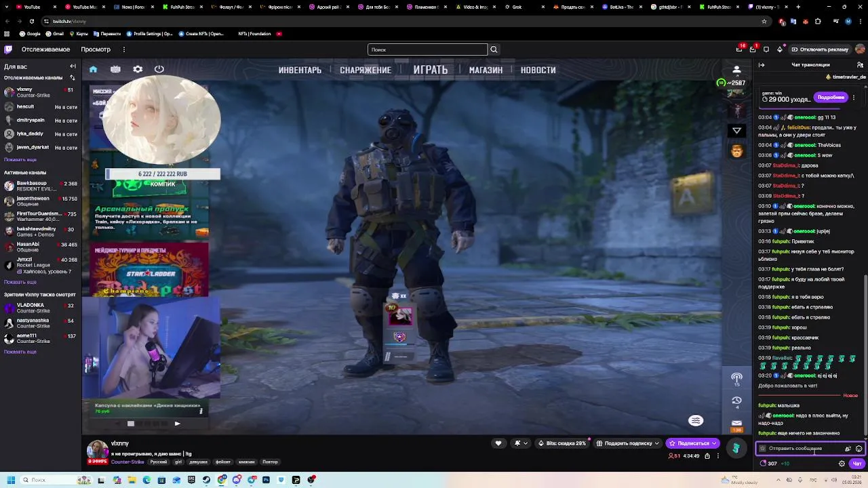This screenshot has width=868, height=488.
Task: Click the 'Чат' send button
Action: pyautogui.click(x=857, y=464)
